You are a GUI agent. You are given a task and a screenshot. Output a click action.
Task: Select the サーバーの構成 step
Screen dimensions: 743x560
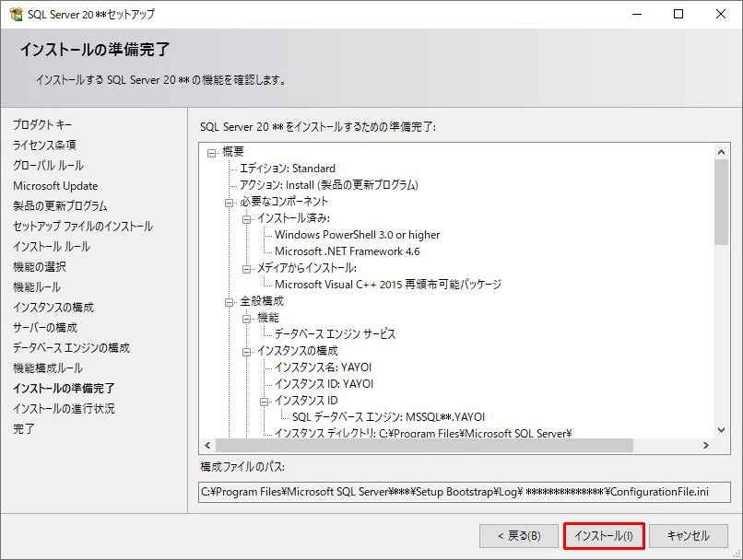pos(45,328)
